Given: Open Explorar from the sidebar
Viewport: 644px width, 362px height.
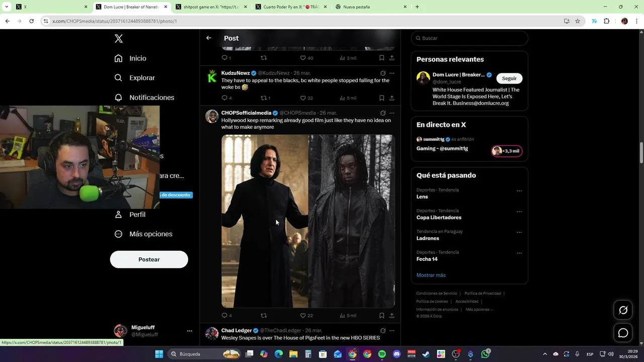Looking at the screenshot, I should (x=134, y=78).
